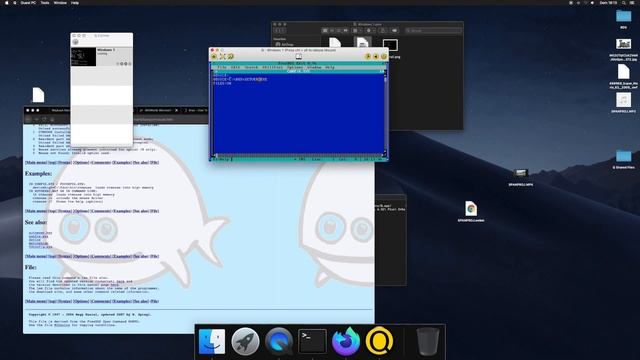Select blank document icon on left desktop
This screenshot has height=360, width=640.
click(38, 95)
